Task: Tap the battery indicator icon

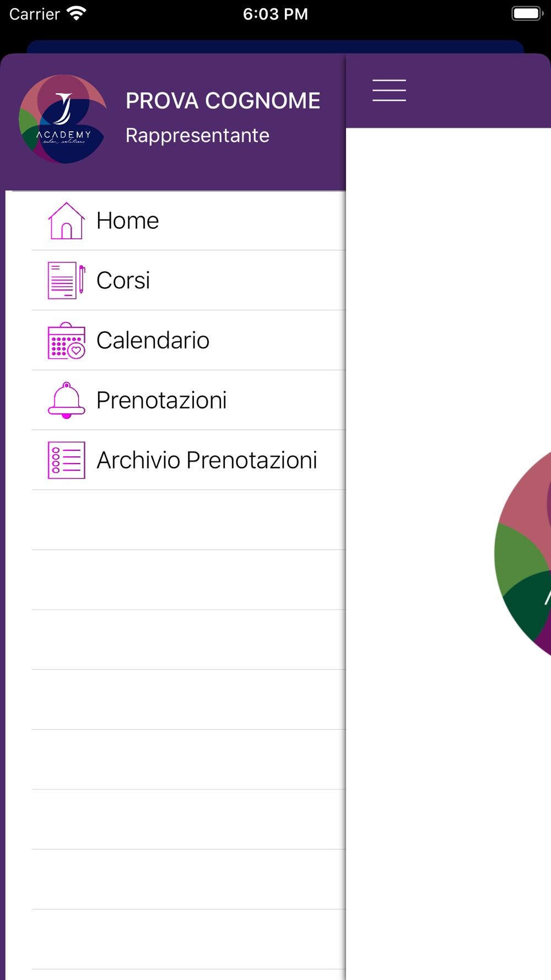Action: tap(527, 13)
